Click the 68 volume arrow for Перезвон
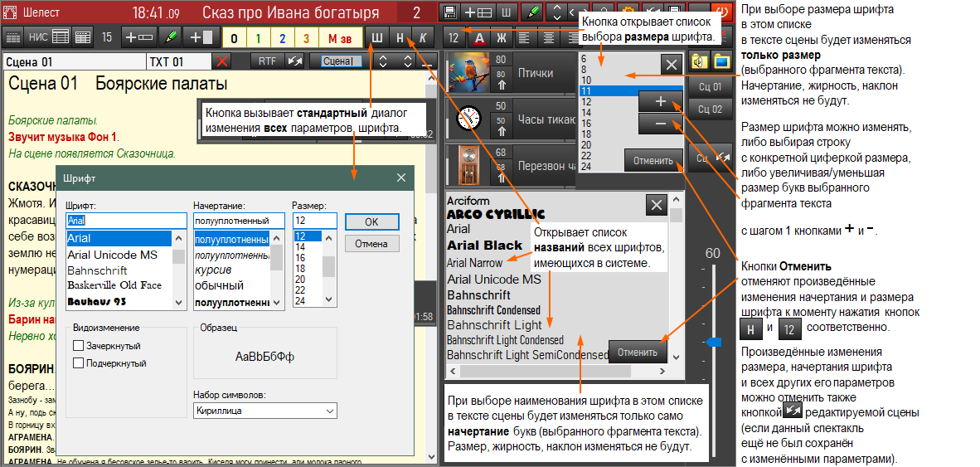Screen dimensions: 980x467 500,173
